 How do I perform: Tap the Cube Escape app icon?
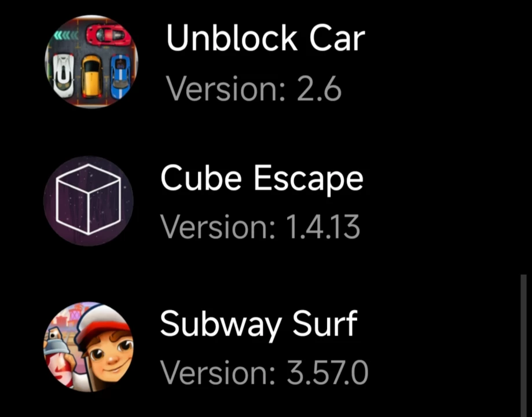89,201
